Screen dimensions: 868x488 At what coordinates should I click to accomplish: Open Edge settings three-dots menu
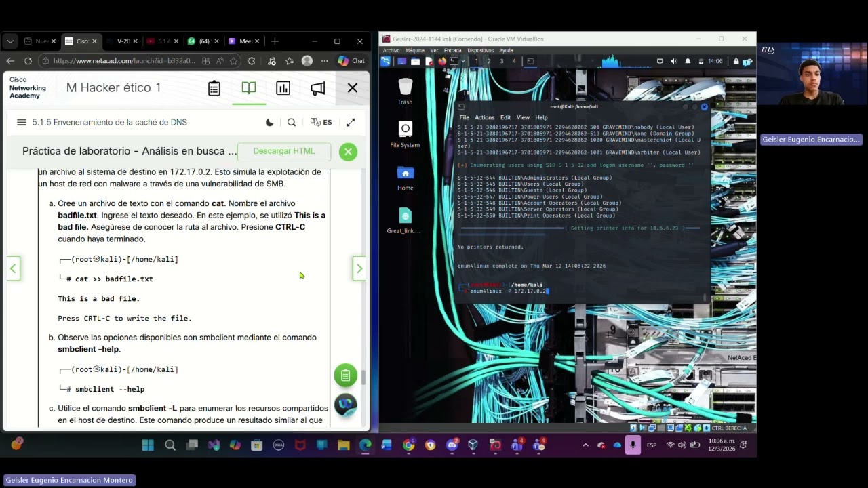point(324,61)
